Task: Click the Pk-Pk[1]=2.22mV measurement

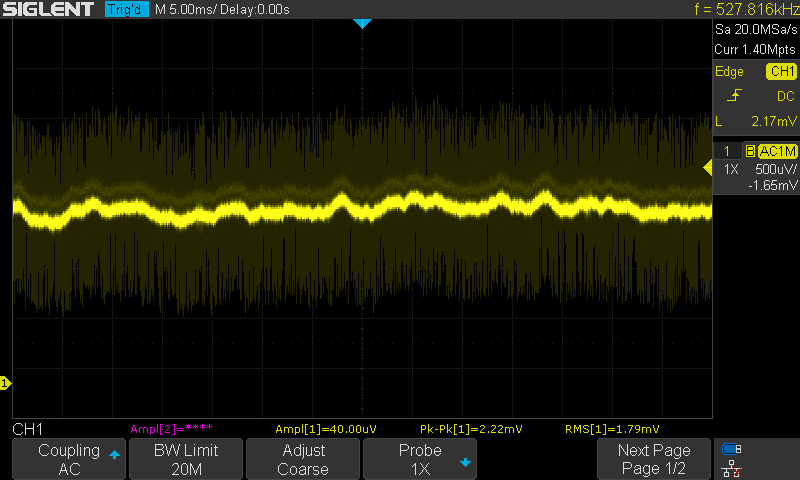Action: 473,428
